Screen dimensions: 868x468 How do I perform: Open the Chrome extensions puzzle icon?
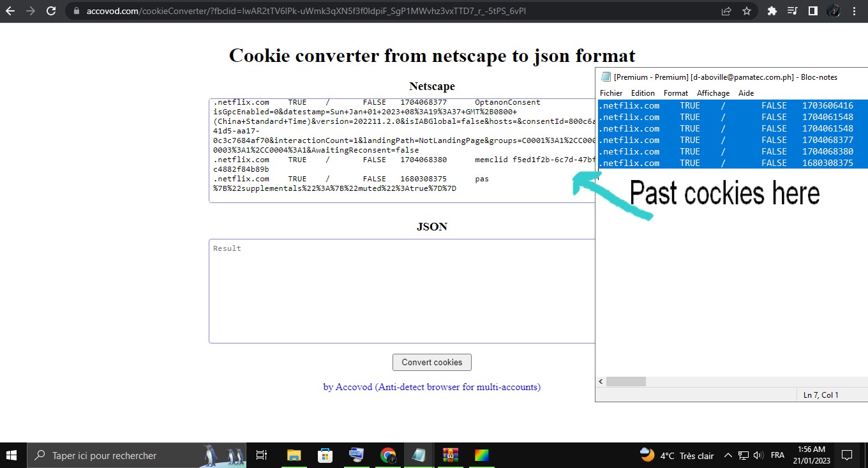(x=772, y=11)
